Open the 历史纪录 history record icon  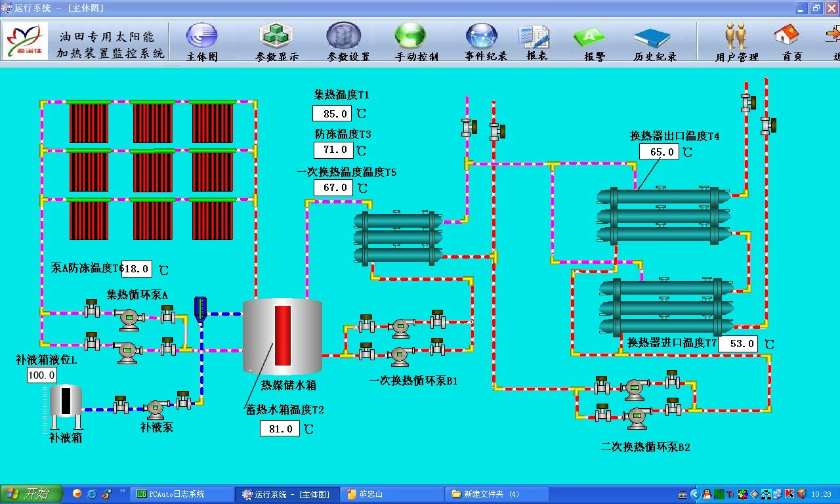tap(652, 41)
